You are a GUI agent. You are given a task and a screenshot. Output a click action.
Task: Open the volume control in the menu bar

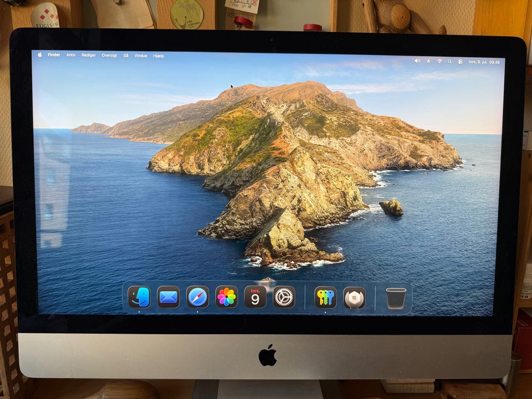pyautogui.click(x=417, y=61)
